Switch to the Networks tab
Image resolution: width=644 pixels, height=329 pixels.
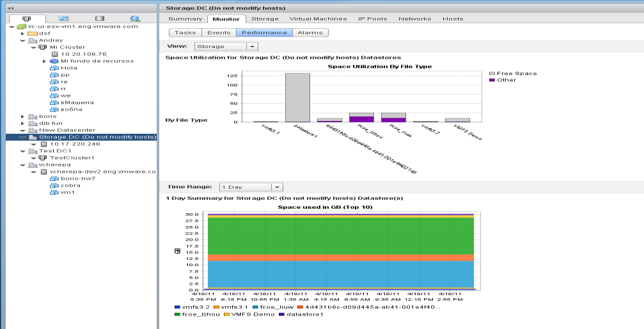click(x=415, y=19)
